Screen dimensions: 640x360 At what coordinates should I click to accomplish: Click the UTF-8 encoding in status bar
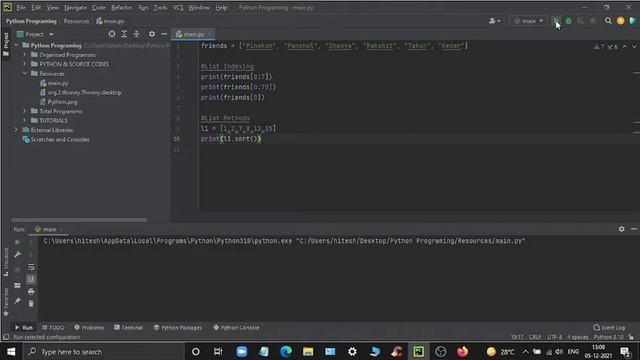pyautogui.click(x=554, y=337)
